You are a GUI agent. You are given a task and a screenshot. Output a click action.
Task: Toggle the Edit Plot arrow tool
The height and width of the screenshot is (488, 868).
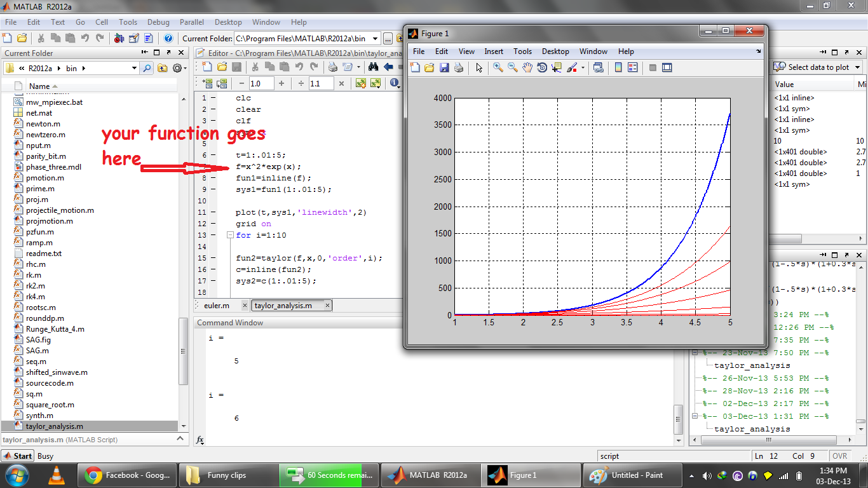[479, 67]
